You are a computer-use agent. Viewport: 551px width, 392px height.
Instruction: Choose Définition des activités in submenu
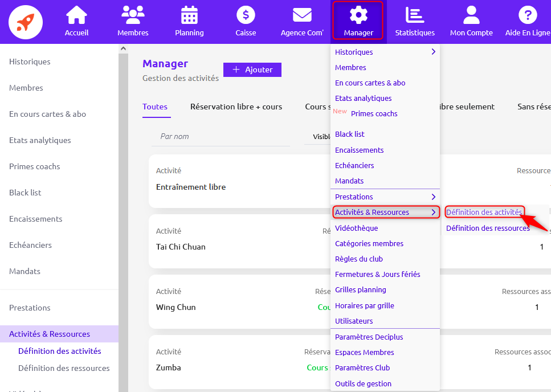pos(484,212)
